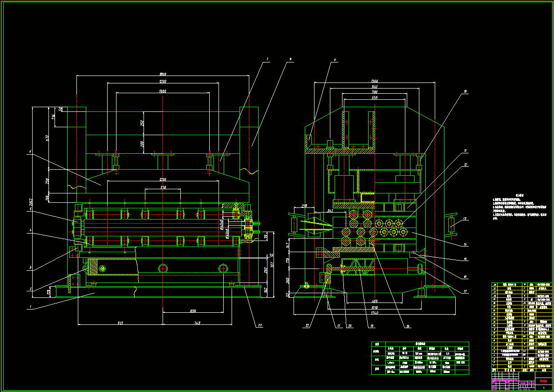Image resolution: width=554 pixels, height=392 pixels.
Task: Select part callout number 14 label
Action: click(x=465, y=245)
